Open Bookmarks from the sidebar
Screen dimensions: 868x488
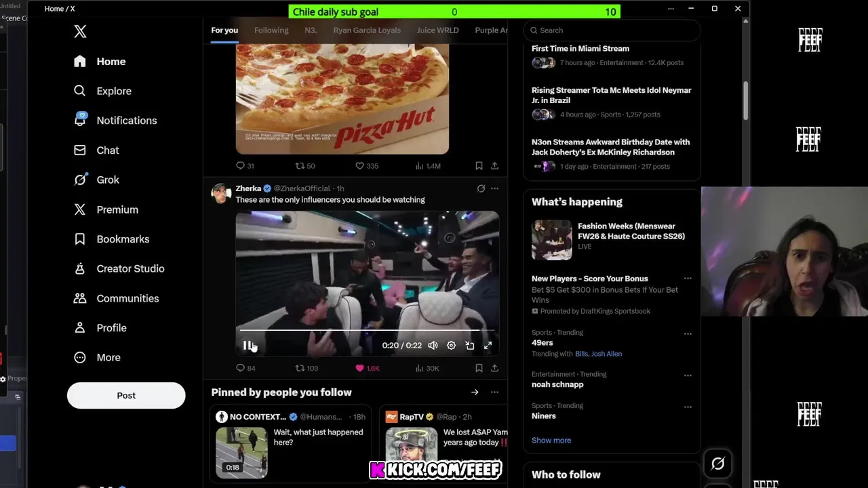click(x=112, y=239)
